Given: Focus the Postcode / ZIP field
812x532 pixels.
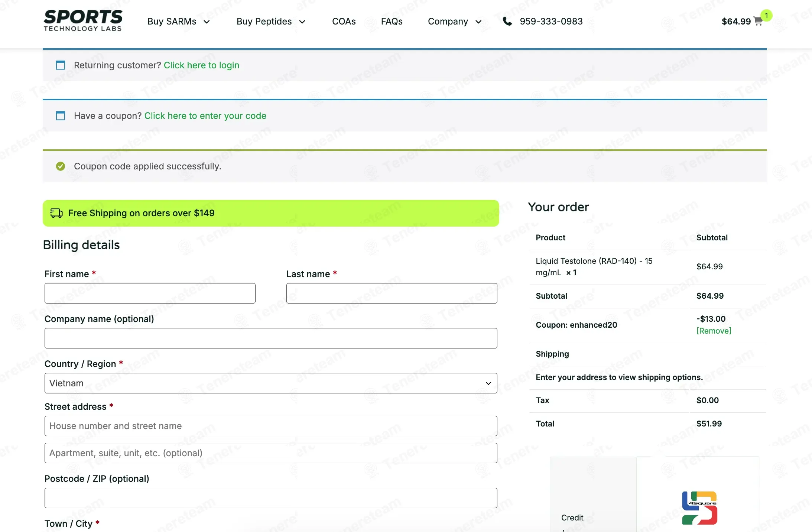Looking at the screenshot, I should point(271,498).
